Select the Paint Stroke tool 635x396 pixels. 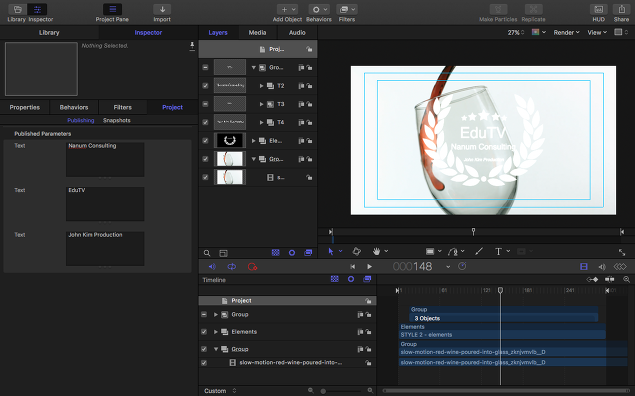(x=479, y=251)
